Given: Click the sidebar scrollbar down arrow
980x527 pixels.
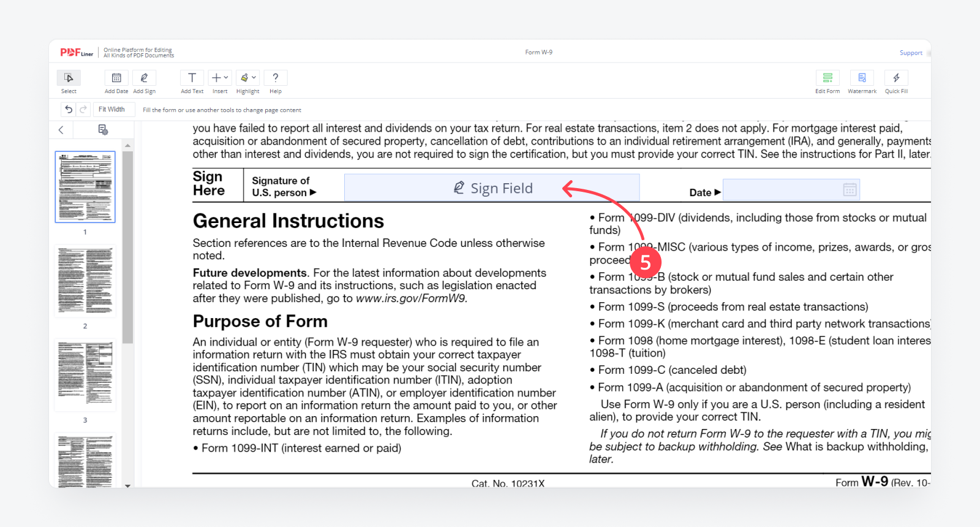Looking at the screenshot, I should click(x=127, y=485).
